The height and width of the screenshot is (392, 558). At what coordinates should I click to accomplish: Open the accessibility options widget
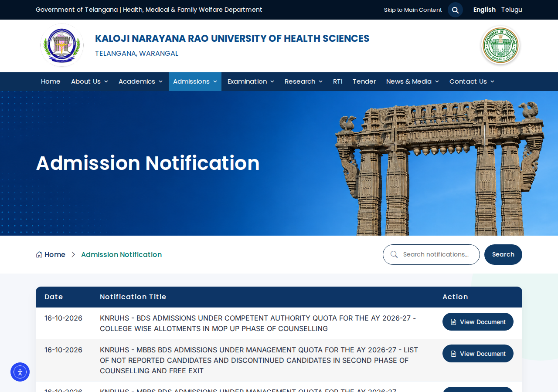(x=20, y=372)
